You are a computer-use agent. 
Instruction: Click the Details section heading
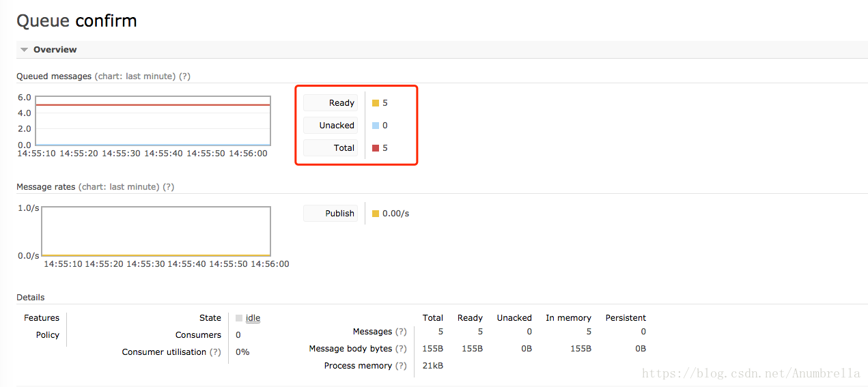click(31, 298)
